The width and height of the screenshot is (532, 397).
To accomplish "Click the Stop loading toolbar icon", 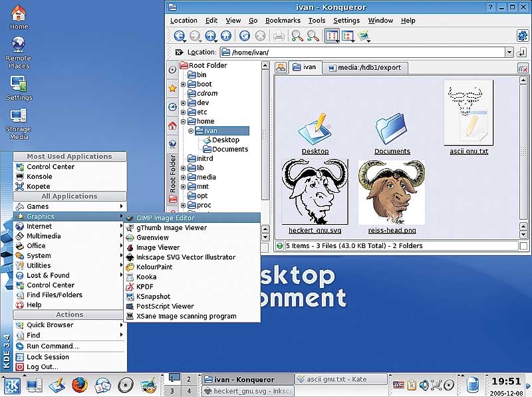I will [x=260, y=36].
